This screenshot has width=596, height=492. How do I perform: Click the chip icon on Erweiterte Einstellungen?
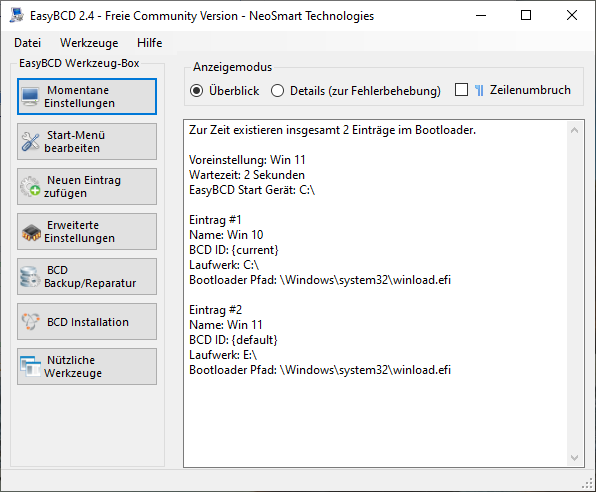31,232
